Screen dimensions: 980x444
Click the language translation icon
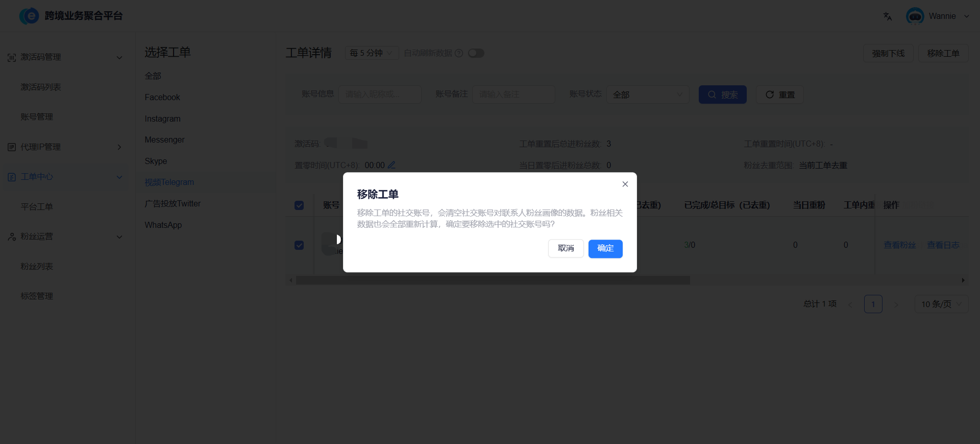pos(888,16)
